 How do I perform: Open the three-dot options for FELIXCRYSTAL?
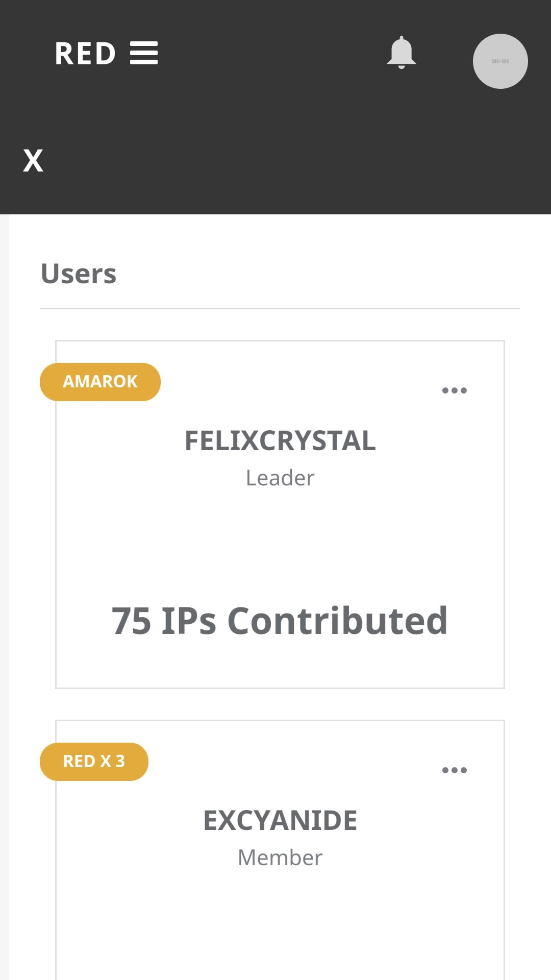(454, 390)
